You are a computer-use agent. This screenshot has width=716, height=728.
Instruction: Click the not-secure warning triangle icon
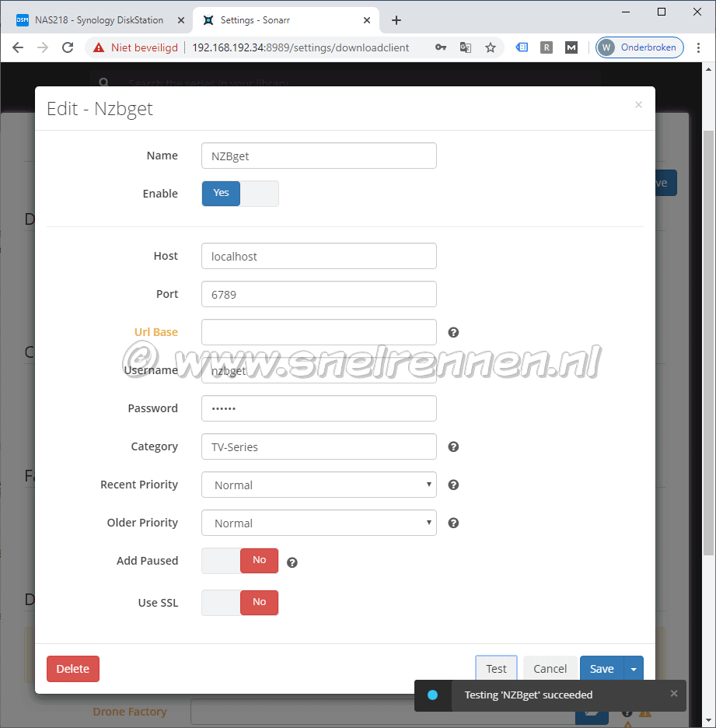click(x=99, y=47)
